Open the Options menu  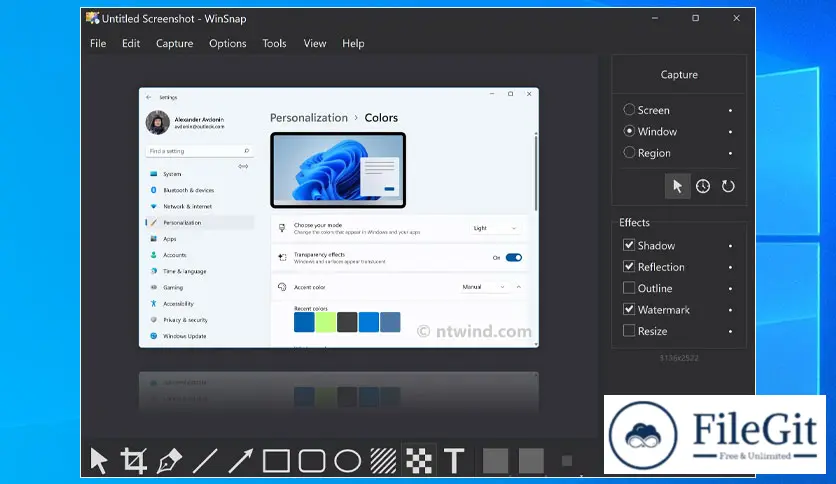click(x=228, y=43)
